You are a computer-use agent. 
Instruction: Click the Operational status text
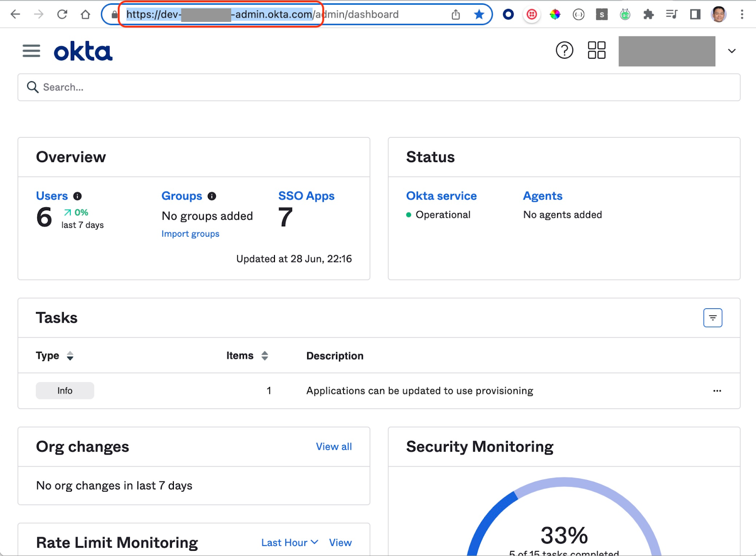click(443, 215)
